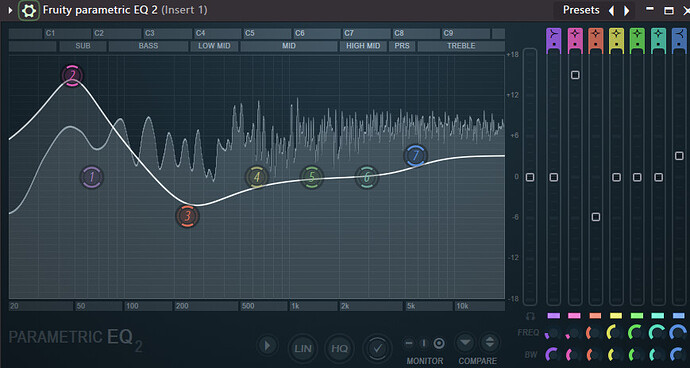Open the plugin menu arrow left of gear
This screenshot has height=368, width=690.
(x=11, y=10)
